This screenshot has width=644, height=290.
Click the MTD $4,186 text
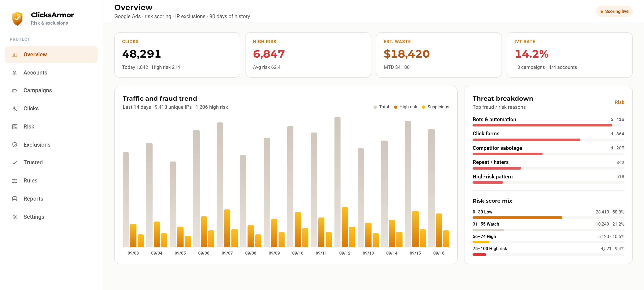click(x=396, y=67)
